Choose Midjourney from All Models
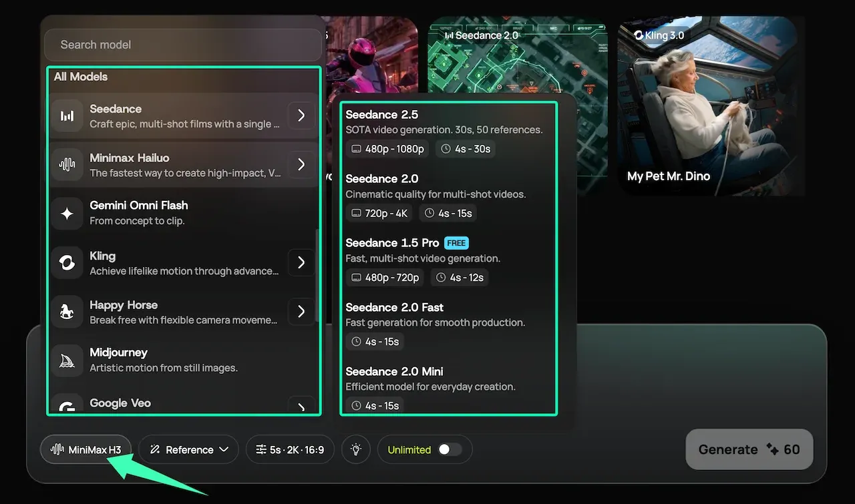The width and height of the screenshot is (855, 504). [183, 360]
